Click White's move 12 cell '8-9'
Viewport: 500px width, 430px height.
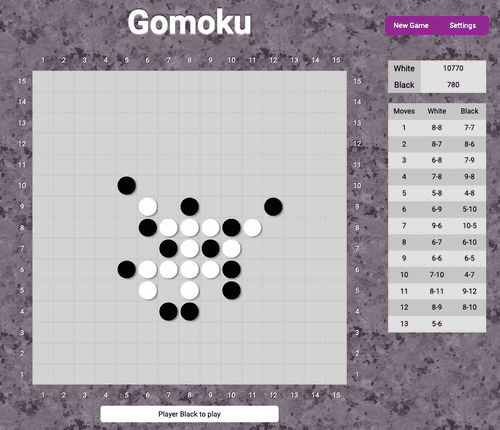point(437,307)
